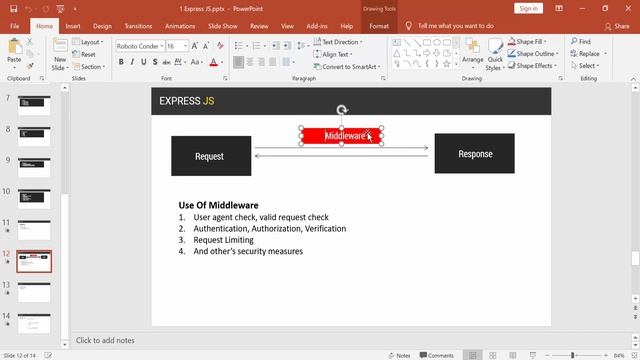Open Comments pane from status bar
Image resolution: width=640 pixels, height=360 pixels.
coord(436,356)
